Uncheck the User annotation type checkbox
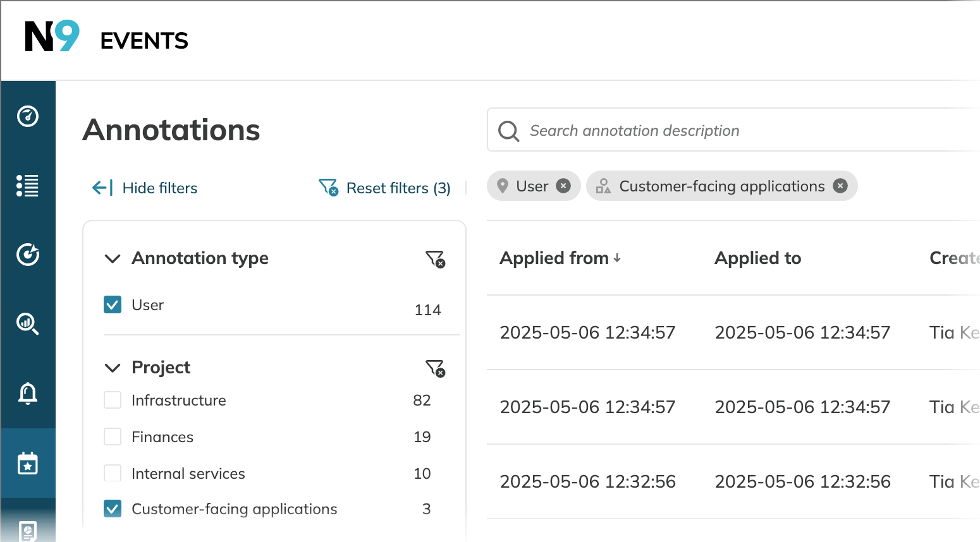The image size is (980, 542). point(113,304)
